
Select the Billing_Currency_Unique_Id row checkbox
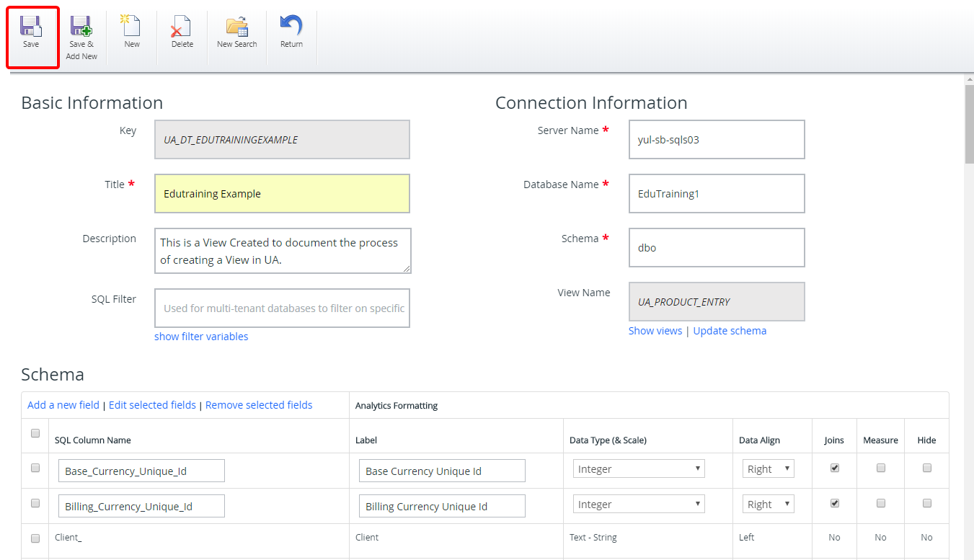[35, 503]
